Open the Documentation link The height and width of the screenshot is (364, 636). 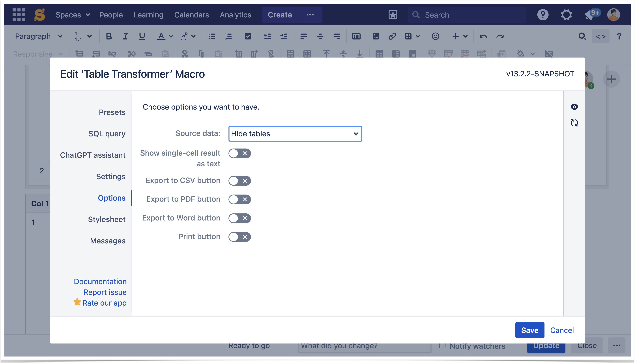100,282
